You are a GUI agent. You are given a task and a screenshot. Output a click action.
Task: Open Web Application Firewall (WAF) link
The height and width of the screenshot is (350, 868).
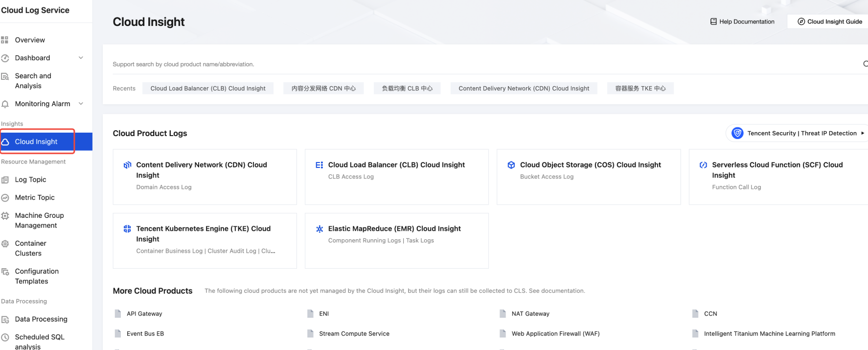pos(555,334)
